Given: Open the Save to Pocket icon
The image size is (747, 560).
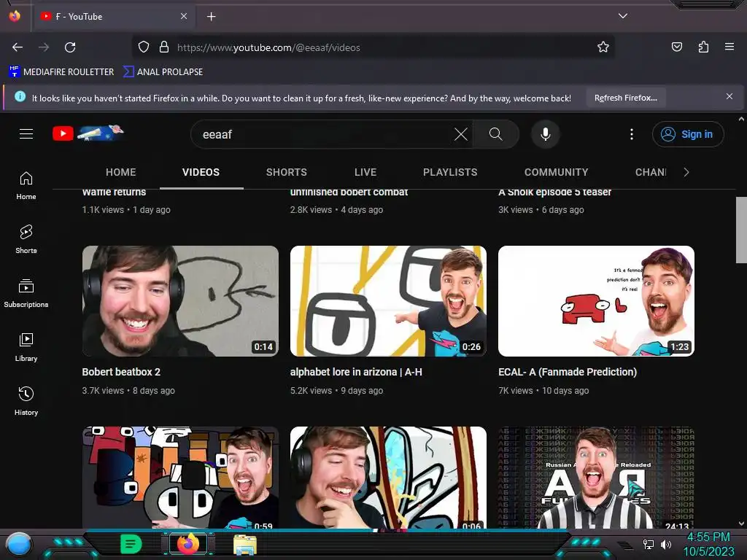Looking at the screenshot, I should click(x=677, y=47).
